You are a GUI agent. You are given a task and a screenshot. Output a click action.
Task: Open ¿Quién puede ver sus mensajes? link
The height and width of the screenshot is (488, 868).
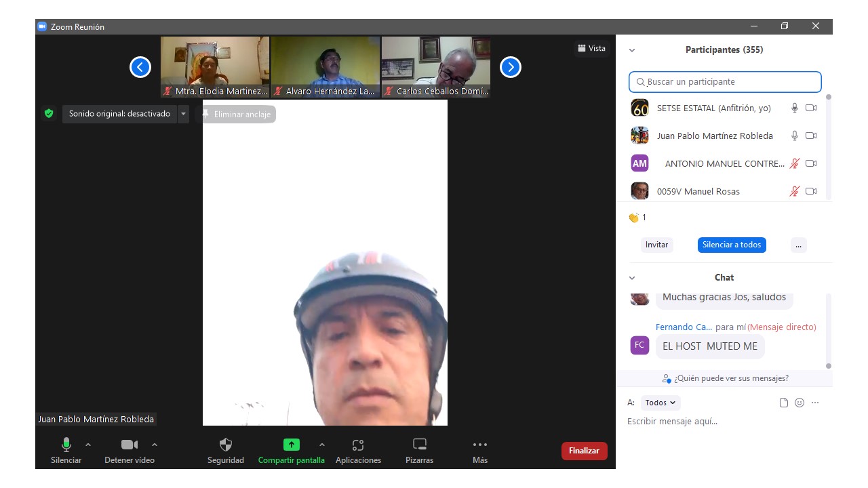point(725,378)
